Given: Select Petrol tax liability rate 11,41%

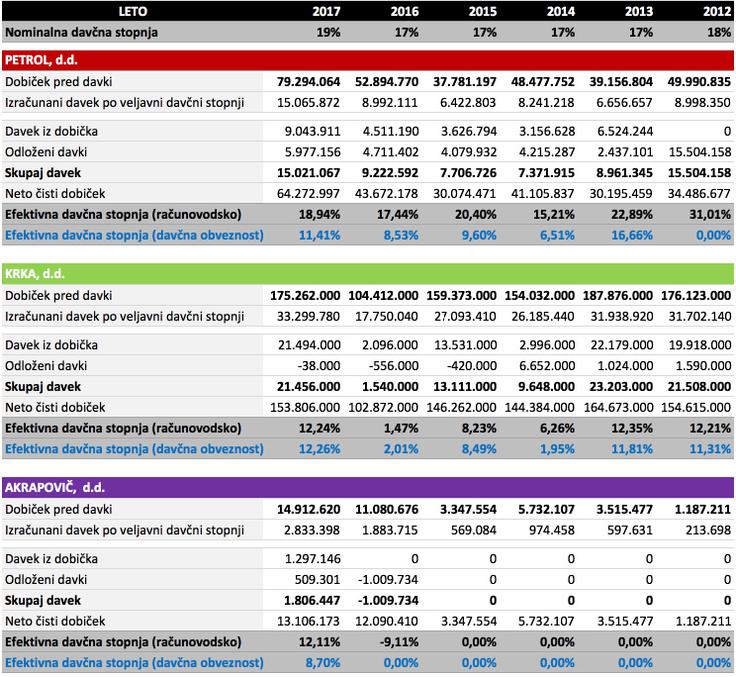Looking at the screenshot, I should [320, 235].
